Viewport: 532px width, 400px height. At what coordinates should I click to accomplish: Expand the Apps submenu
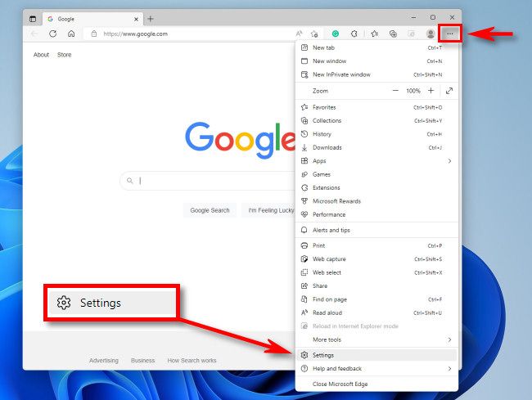(376, 161)
